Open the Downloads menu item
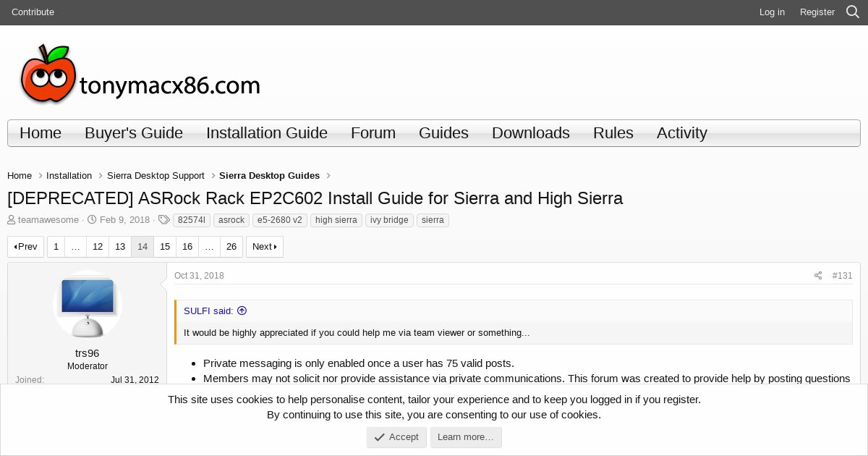 [x=531, y=133]
